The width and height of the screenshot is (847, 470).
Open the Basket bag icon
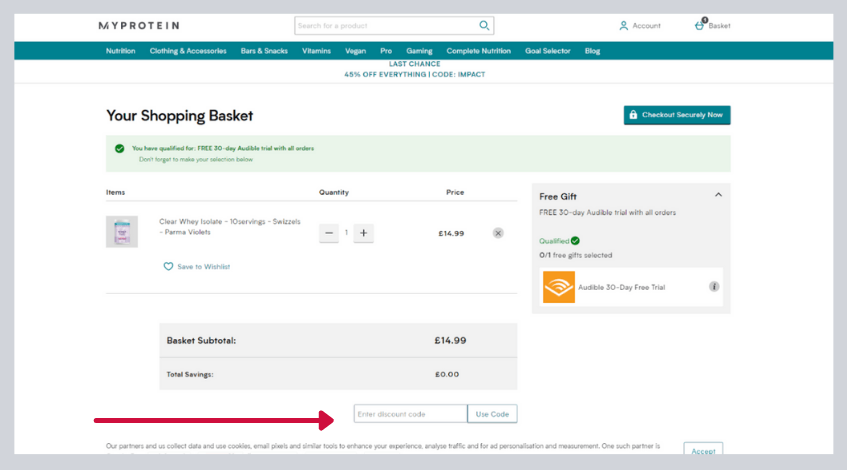(x=700, y=25)
